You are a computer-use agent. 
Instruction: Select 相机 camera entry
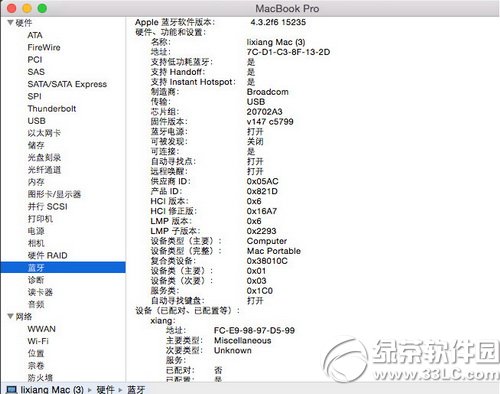tap(36, 243)
